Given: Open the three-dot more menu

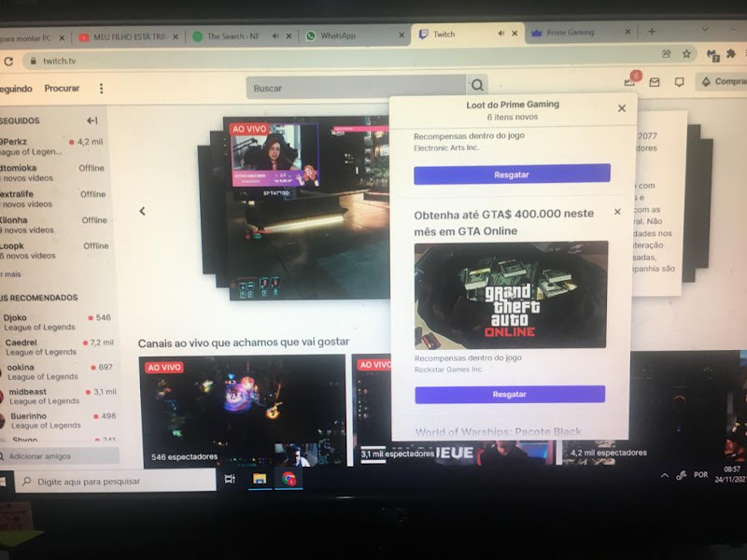Looking at the screenshot, I should 101,88.
